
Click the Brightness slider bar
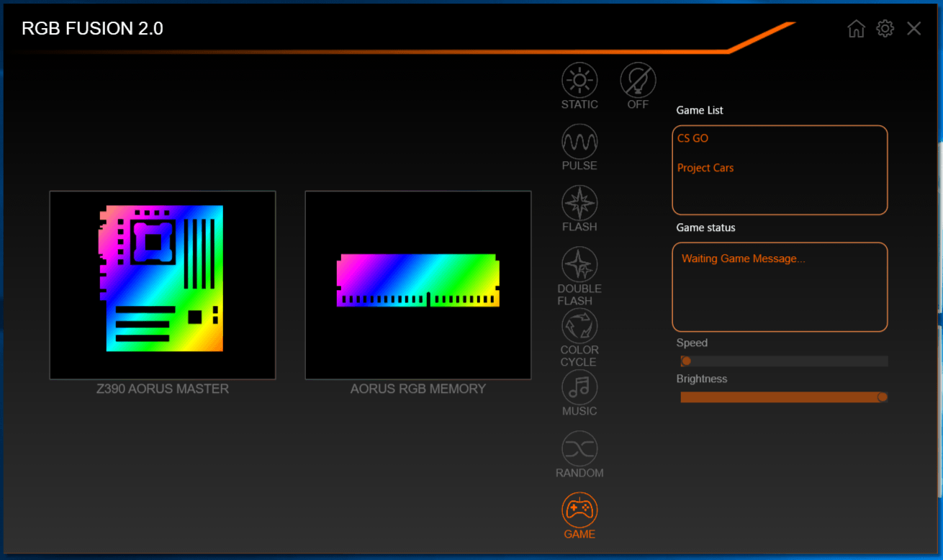pyautogui.click(x=784, y=397)
